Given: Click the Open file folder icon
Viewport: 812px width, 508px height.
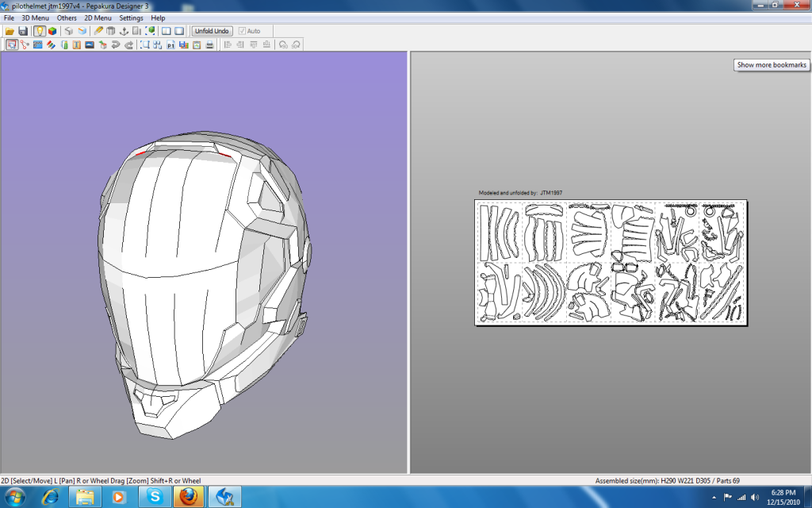Looking at the screenshot, I should click(10, 31).
